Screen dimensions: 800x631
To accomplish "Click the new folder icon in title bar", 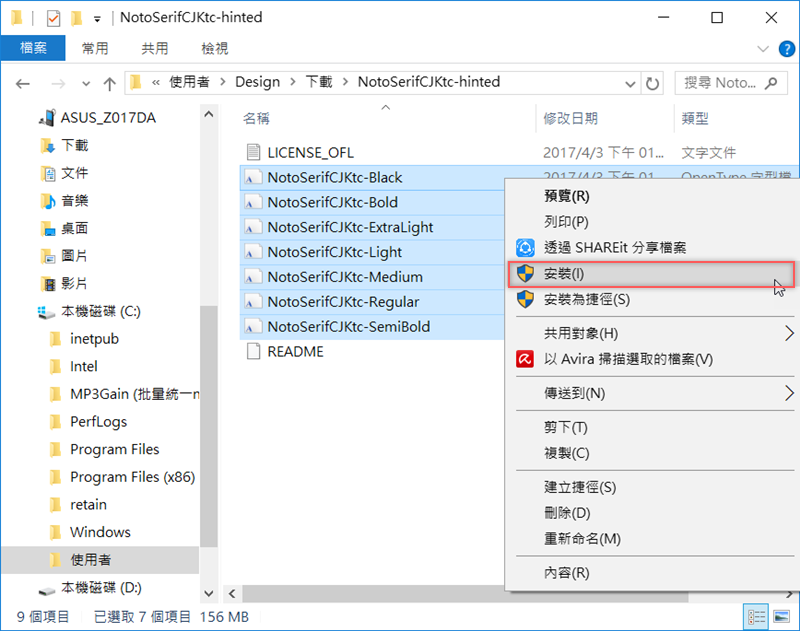I will coord(77,18).
